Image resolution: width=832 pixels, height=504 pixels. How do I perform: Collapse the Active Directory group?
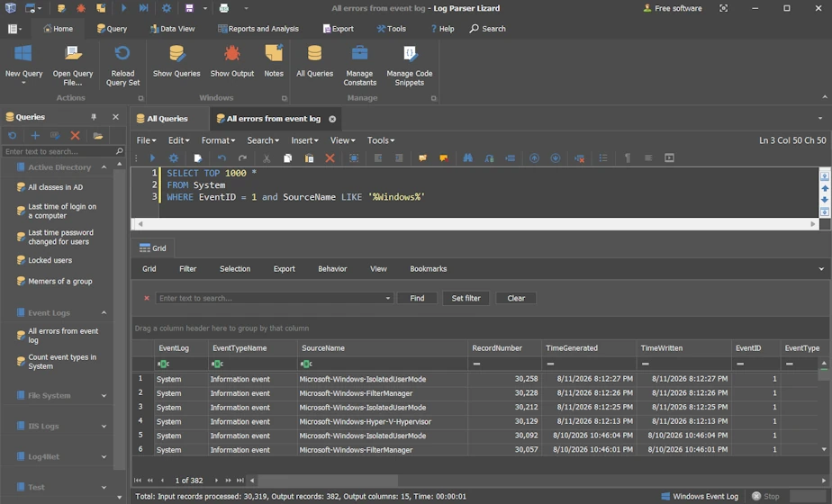[x=104, y=167]
